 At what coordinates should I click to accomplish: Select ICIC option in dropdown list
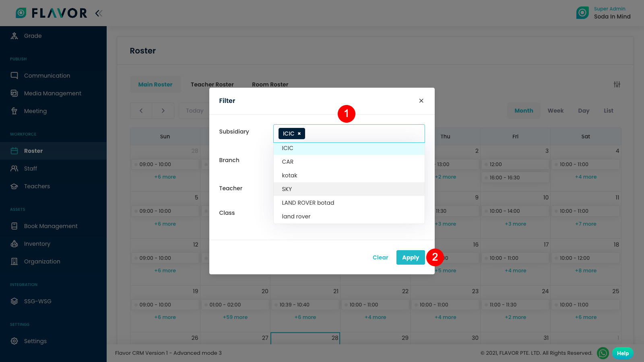click(349, 148)
